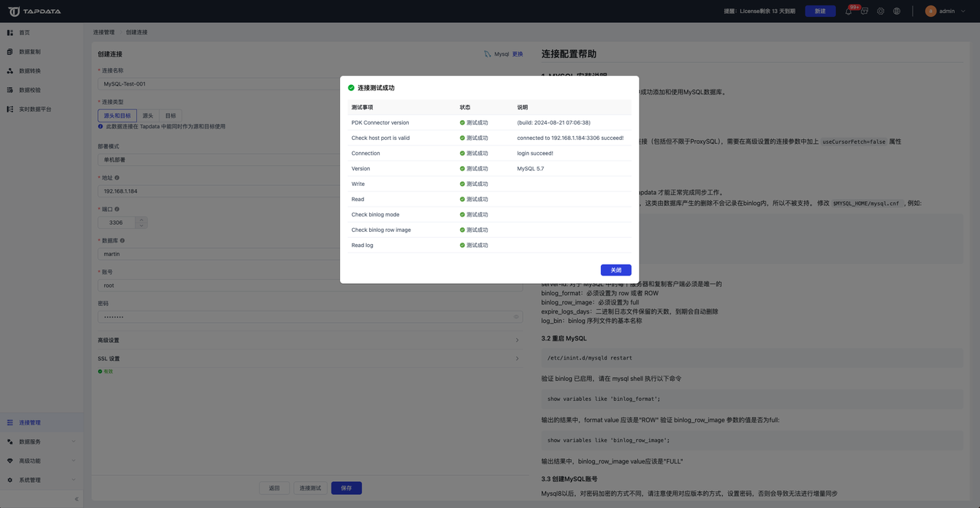The width and height of the screenshot is (980, 508).
Task: Expand the 系统管理 sidebar submenu arrow
Action: 73,480
